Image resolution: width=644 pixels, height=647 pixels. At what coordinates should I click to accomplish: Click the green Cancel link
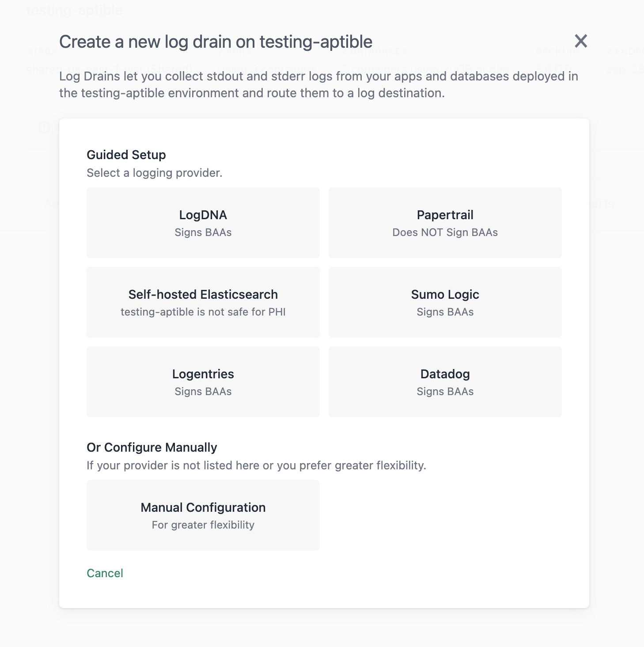(105, 573)
